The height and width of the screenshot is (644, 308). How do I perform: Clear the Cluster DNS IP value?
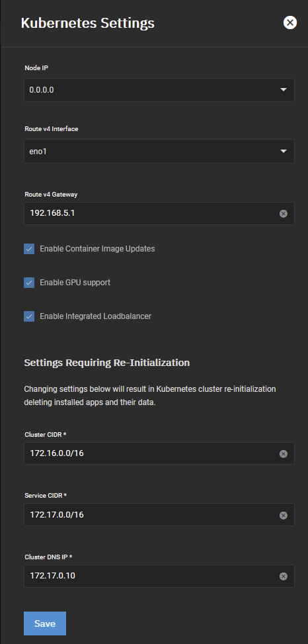[x=284, y=576]
